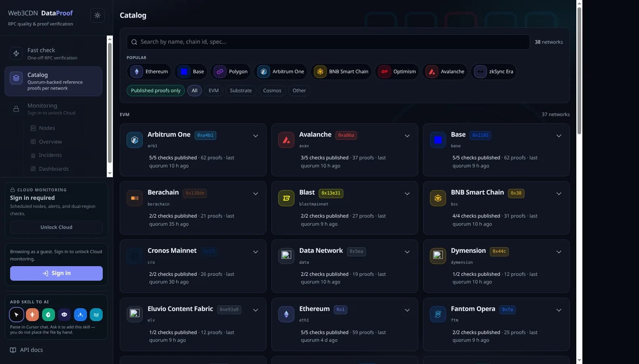Toggle the Published proofs only filter

click(x=156, y=91)
